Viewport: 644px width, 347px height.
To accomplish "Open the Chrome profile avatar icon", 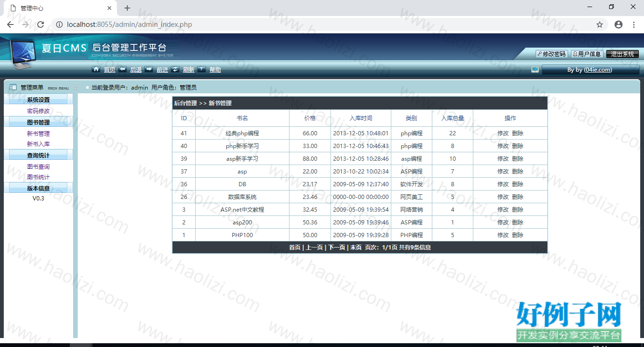I will pos(619,25).
